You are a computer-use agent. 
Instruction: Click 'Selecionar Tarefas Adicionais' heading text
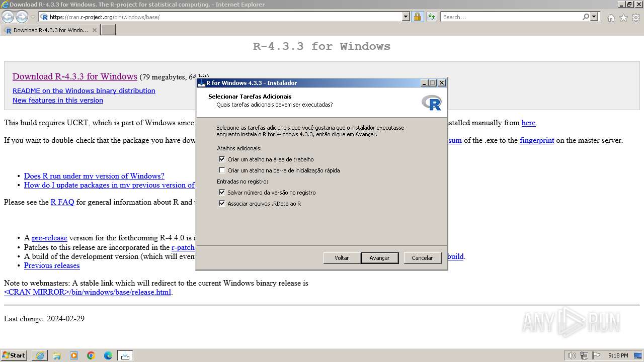click(x=250, y=97)
